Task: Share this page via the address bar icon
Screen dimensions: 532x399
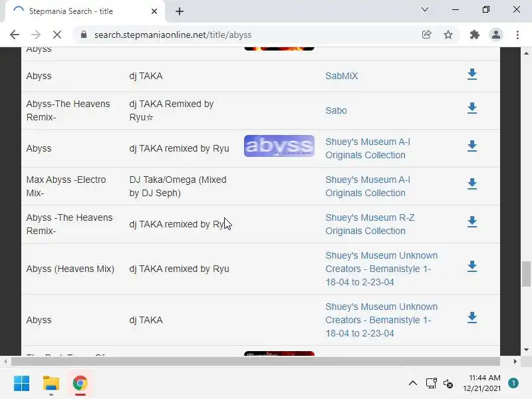Action: coord(426,35)
